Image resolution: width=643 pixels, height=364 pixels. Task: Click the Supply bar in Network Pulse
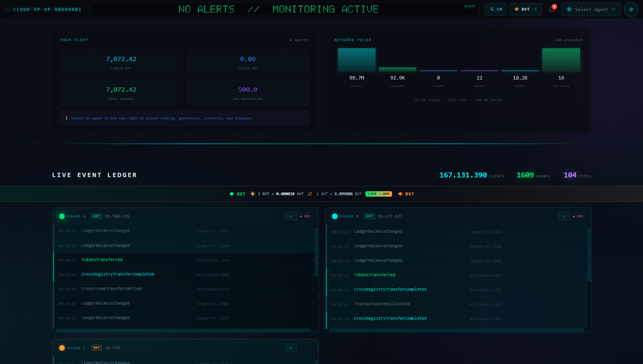tap(356, 60)
